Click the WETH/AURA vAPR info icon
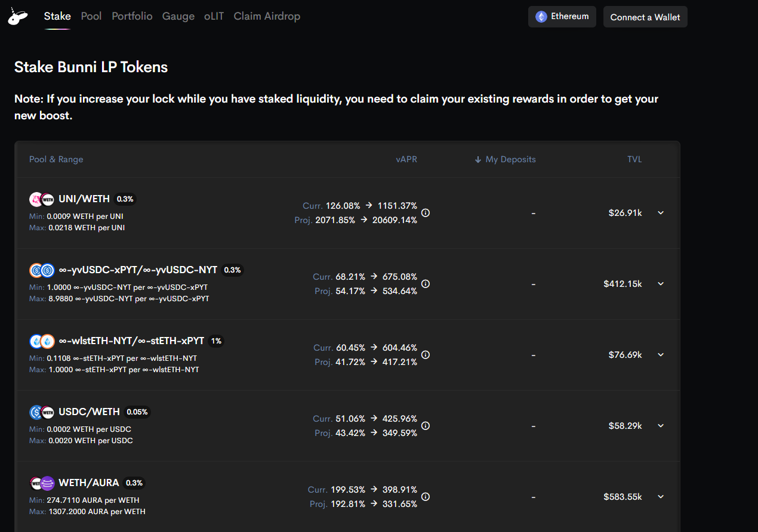758x532 pixels. coord(426,497)
